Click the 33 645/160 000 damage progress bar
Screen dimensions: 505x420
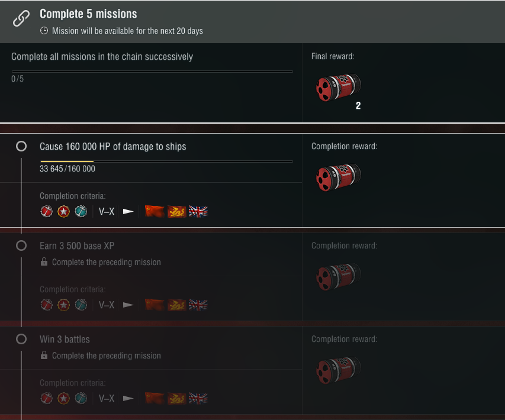coord(166,161)
